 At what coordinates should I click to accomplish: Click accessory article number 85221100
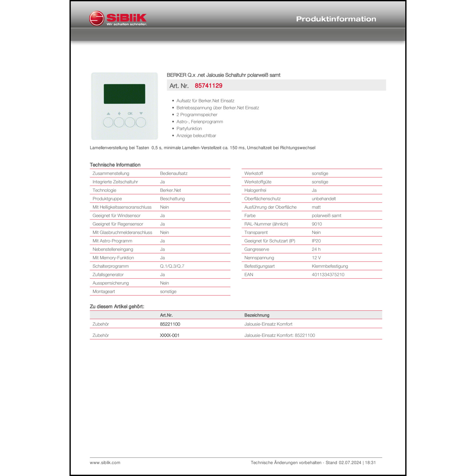[x=170, y=324]
